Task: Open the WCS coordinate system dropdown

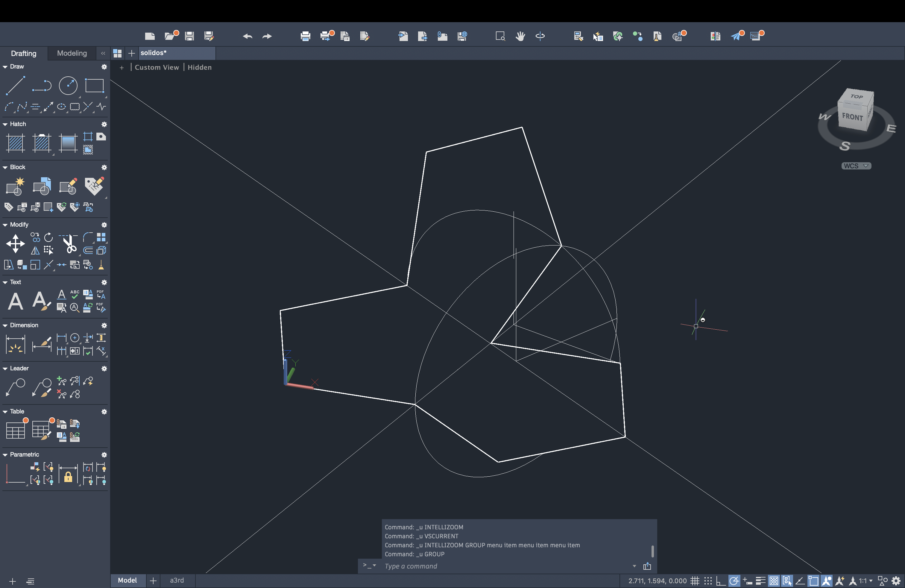Action: (856, 166)
